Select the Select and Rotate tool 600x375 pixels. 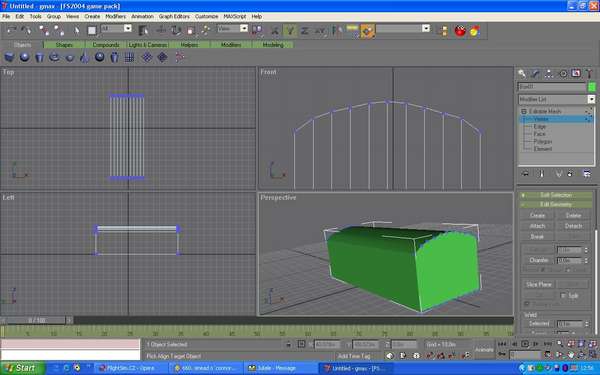click(x=176, y=30)
